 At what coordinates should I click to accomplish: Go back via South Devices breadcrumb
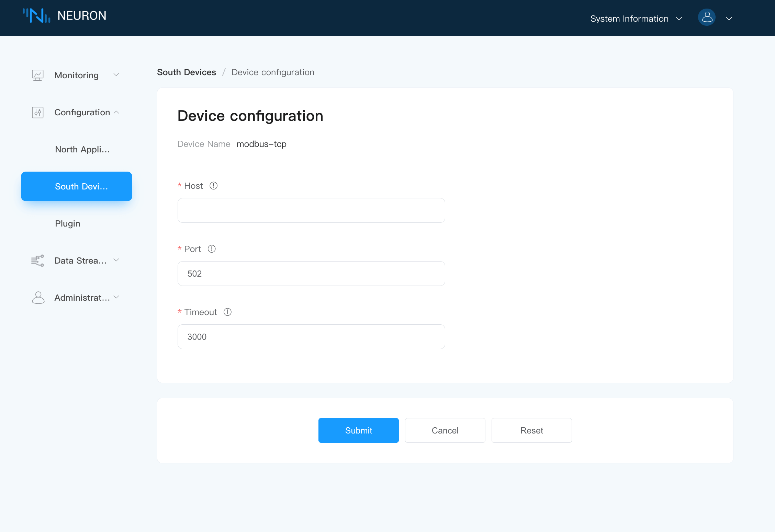187,72
